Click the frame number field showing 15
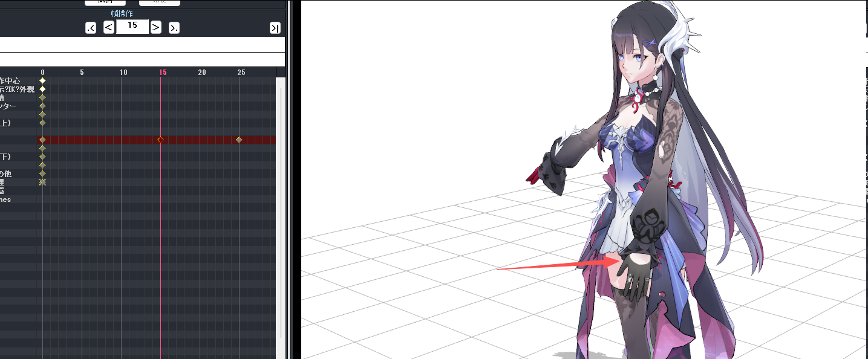 132,26
